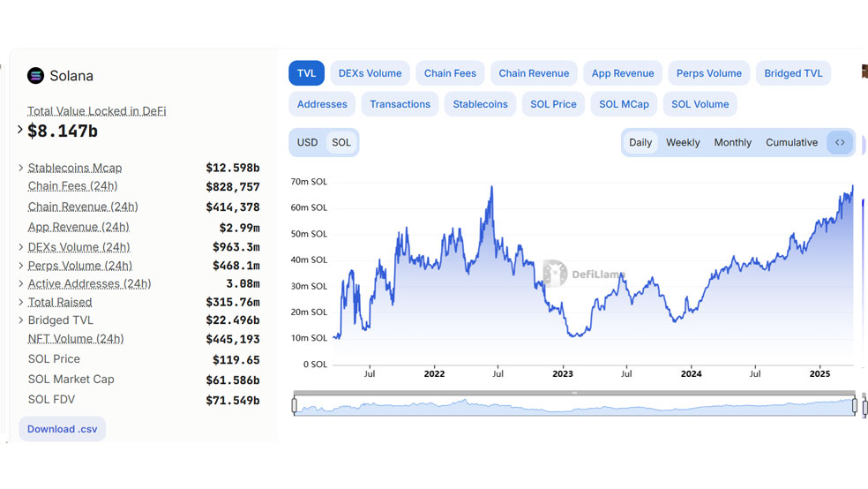Click the Solana logo icon

point(35,75)
